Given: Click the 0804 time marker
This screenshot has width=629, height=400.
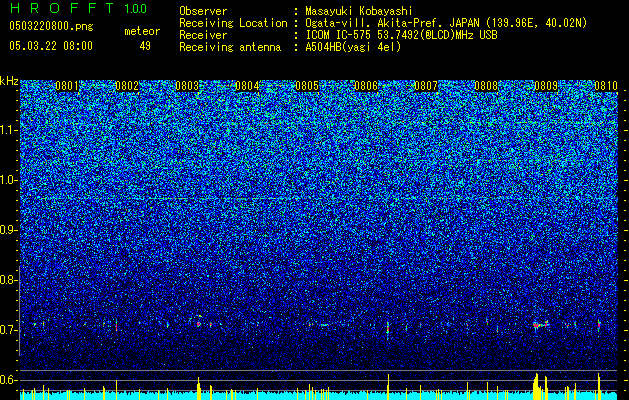Looking at the screenshot, I should 247,86.
